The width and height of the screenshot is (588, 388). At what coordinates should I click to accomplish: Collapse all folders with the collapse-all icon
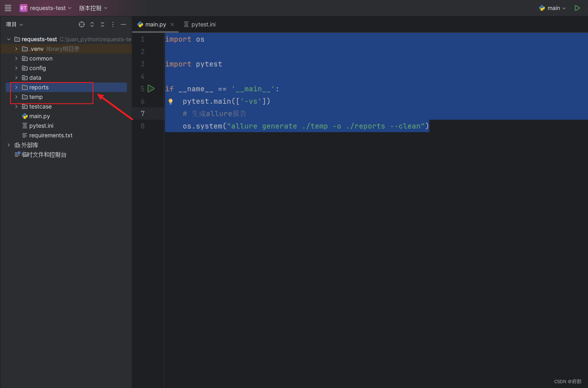(x=102, y=24)
